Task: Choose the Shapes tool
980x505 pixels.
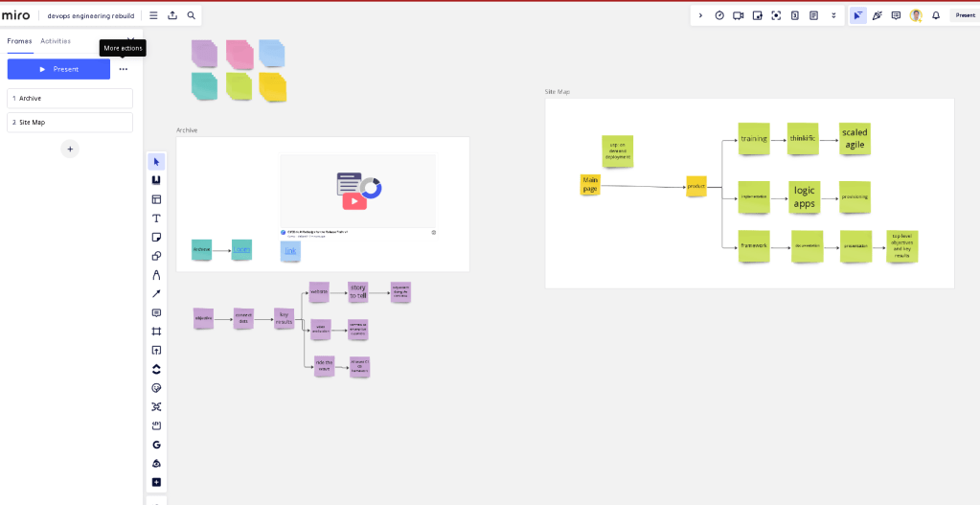Action: [x=156, y=256]
